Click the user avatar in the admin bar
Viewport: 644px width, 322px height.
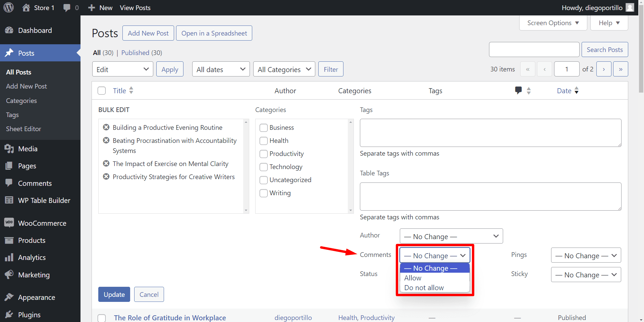coord(630,7)
